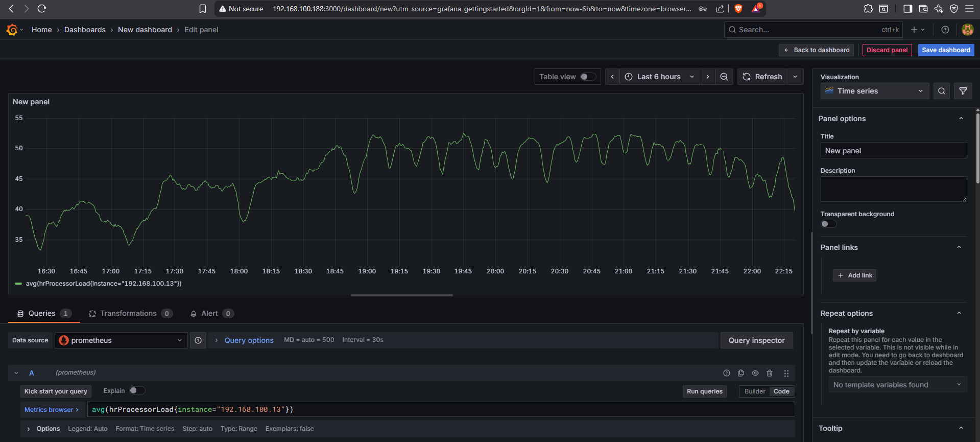Open the visualization suggestions filter icon
This screenshot has width=980, height=442.
pos(963,91)
